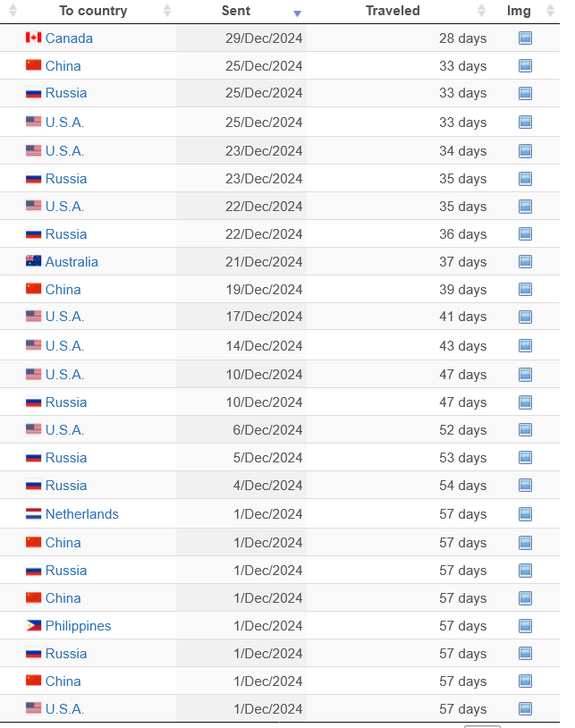Open the image icon in the Australia row
The height and width of the screenshot is (728, 575).
click(525, 262)
